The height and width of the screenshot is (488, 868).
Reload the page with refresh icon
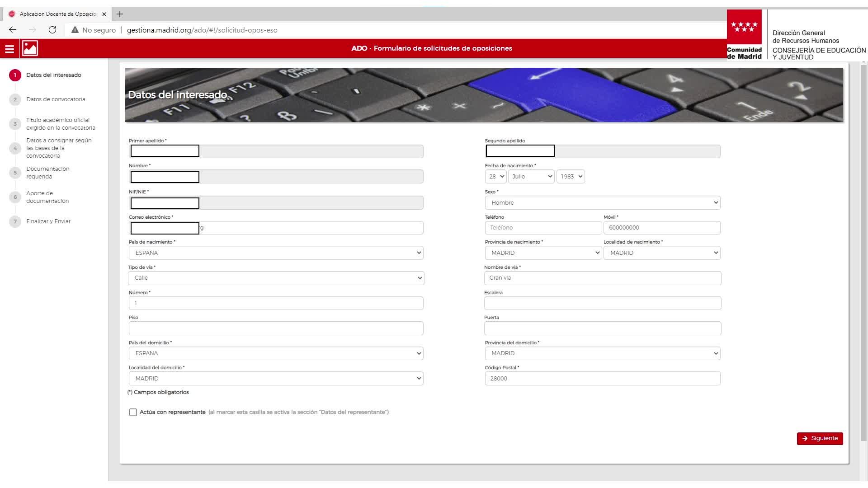[52, 30]
